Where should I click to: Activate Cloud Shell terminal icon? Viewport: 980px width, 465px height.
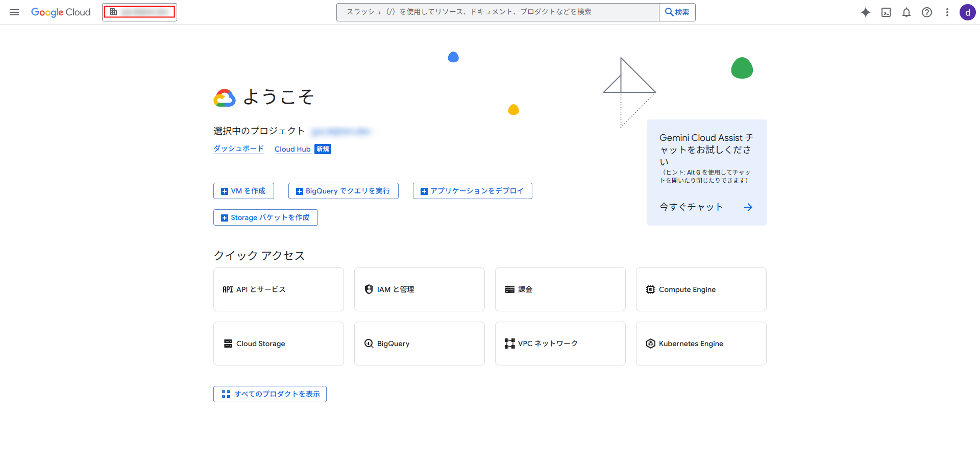pos(886,12)
